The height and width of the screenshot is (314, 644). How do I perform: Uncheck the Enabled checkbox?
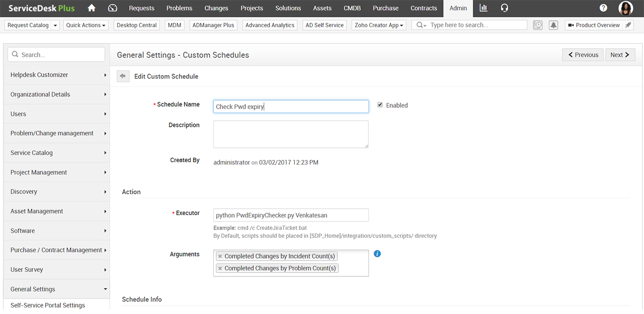click(x=380, y=105)
